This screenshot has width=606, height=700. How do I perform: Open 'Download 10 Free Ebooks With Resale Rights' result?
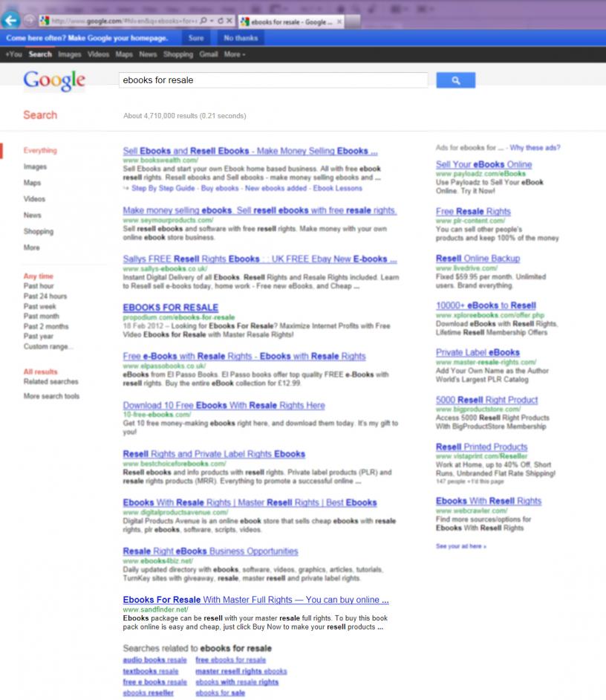(x=224, y=405)
